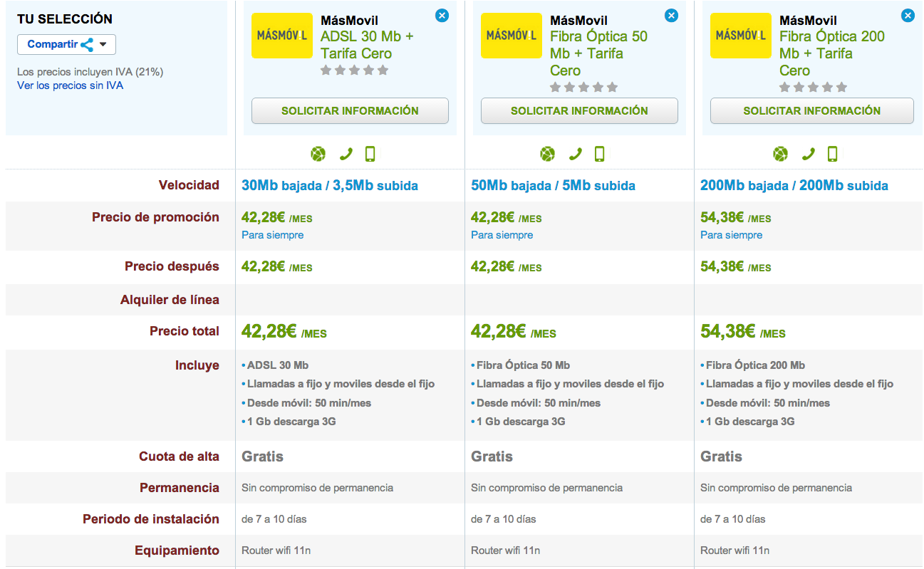
Task: Click MásMóvil logo of Fibra Óptica 200 Mb plan
Action: [741, 36]
